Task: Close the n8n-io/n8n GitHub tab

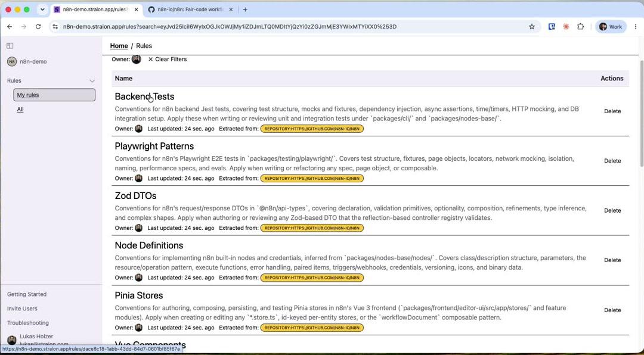Action: (x=231, y=10)
